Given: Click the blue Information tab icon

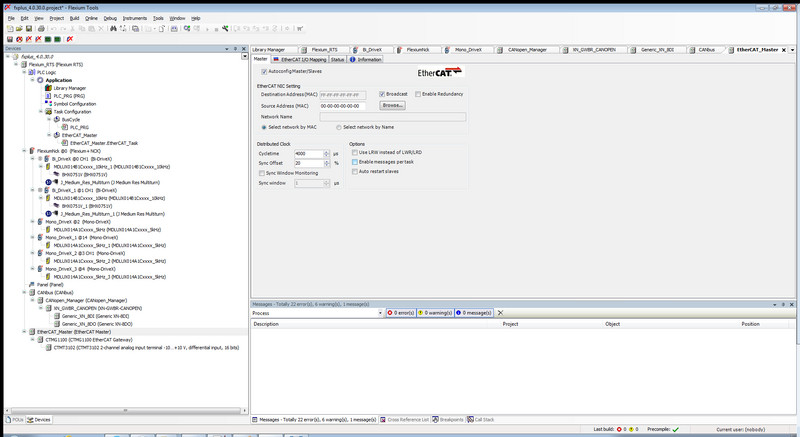Looking at the screenshot, I should coord(352,60).
